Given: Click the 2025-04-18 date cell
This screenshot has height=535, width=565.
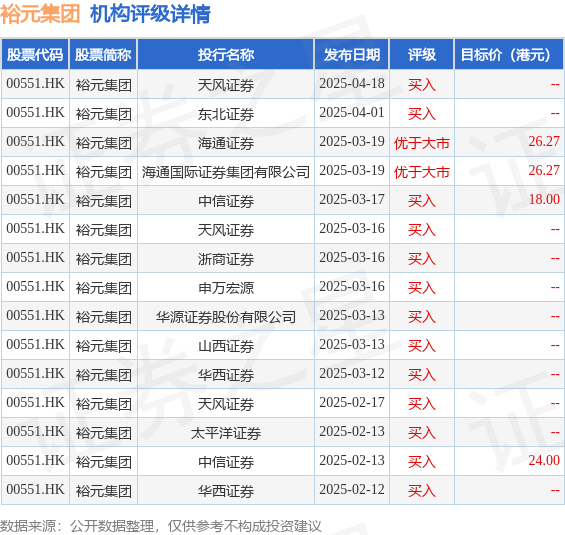Looking at the screenshot, I should 352,84.
